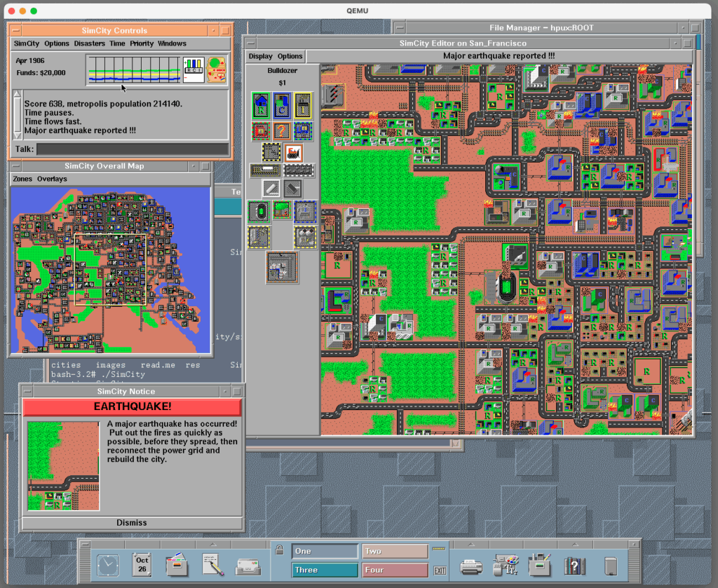Pick the Fire Department building tool
Viewport: 718px width, 588px height.
click(x=262, y=130)
